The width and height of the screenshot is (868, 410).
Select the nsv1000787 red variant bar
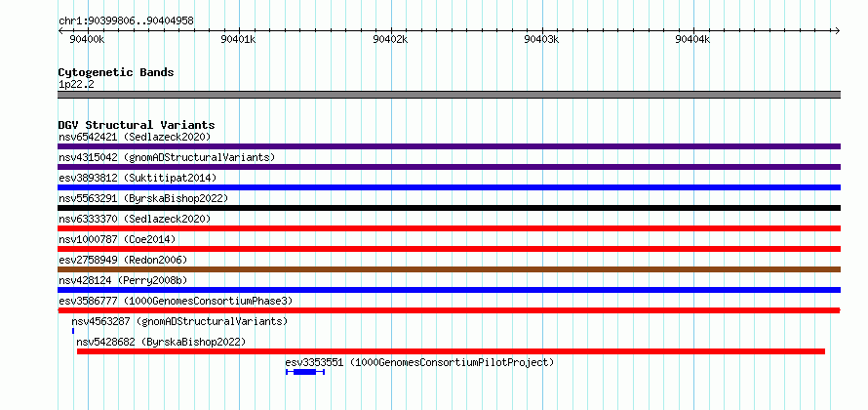click(x=449, y=249)
